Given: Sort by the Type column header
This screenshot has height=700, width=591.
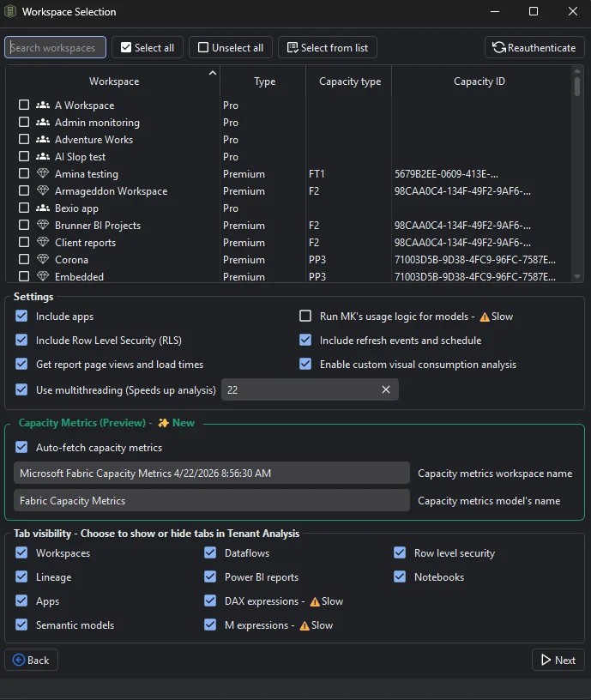Looking at the screenshot, I should point(265,81).
